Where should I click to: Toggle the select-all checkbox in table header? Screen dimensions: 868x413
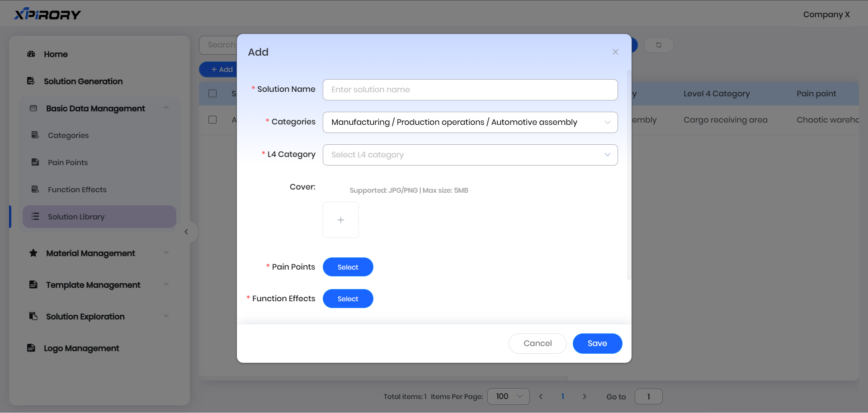click(x=212, y=94)
